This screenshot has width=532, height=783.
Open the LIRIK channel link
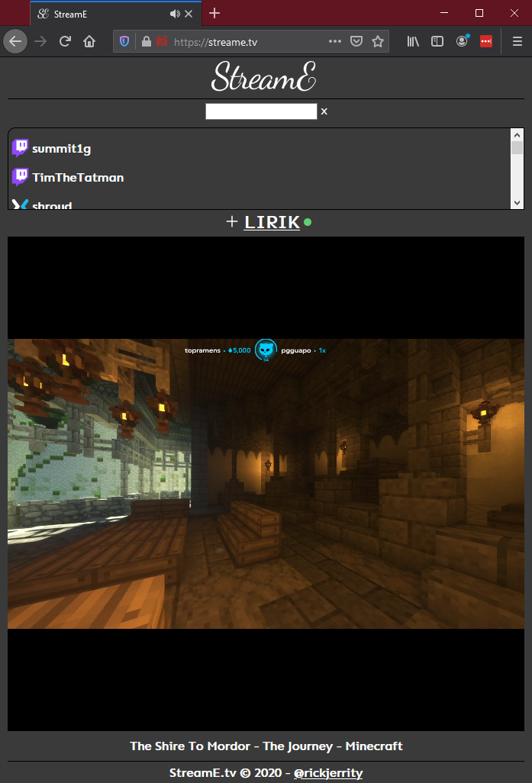[272, 222]
